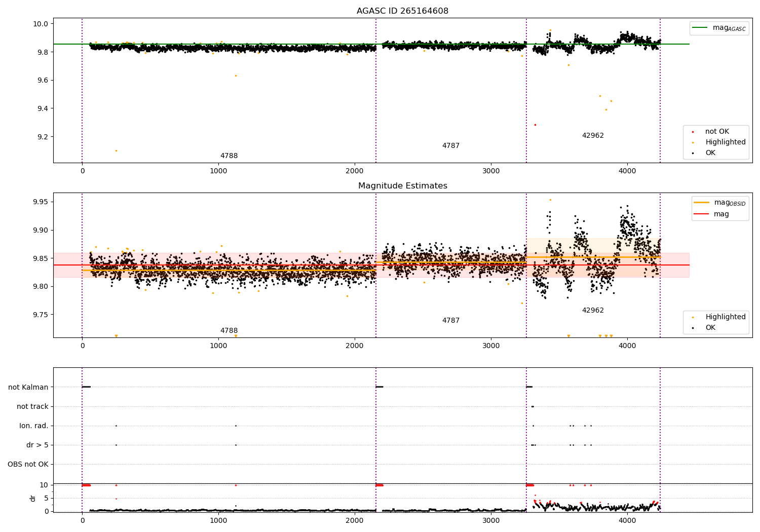Screen dimensions: 760x532
Task: Click the mag AGASC legend entry in top plot
Action: pyautogui.click(x=729, y=28)
